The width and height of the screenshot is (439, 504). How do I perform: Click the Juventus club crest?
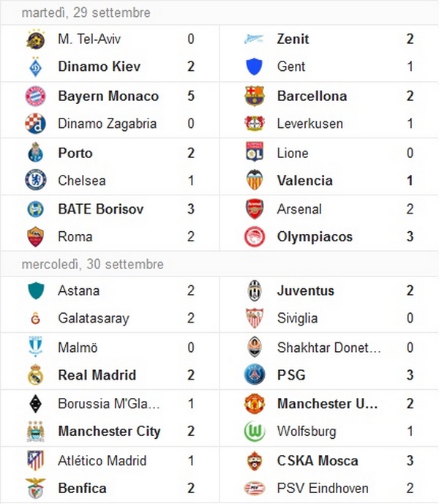[255, 290]
